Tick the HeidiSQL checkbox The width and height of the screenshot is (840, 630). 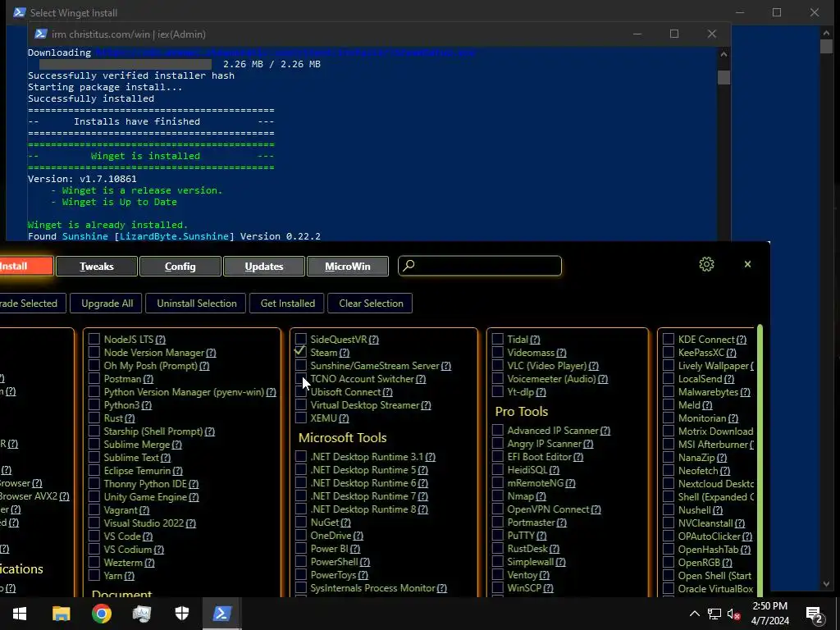[498, 469]
